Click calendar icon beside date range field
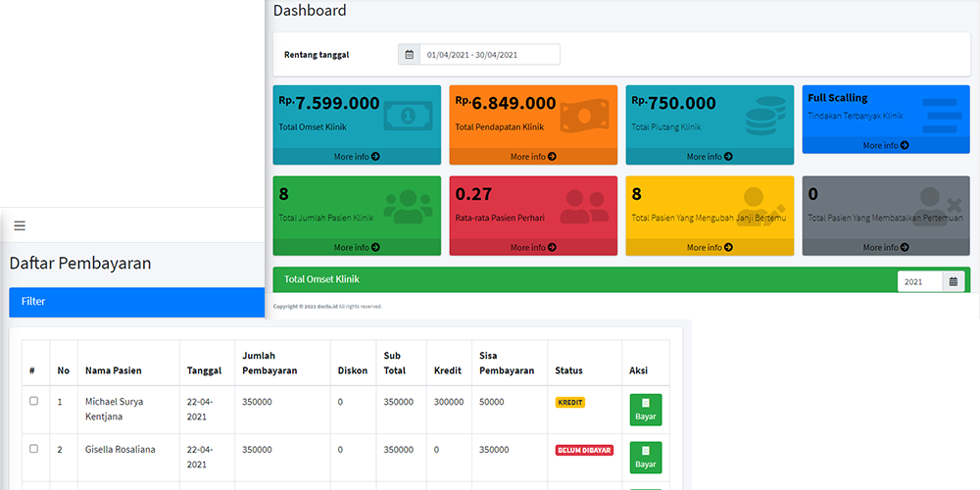Image resolution: width=980 pixels, height=490 pixels. 409,55
